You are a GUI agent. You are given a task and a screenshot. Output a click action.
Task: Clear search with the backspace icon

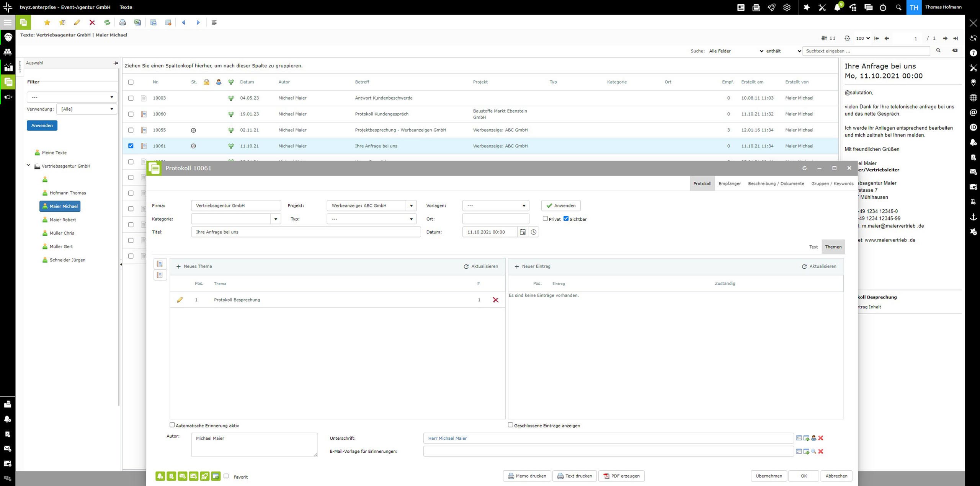[x=955, y=51]
